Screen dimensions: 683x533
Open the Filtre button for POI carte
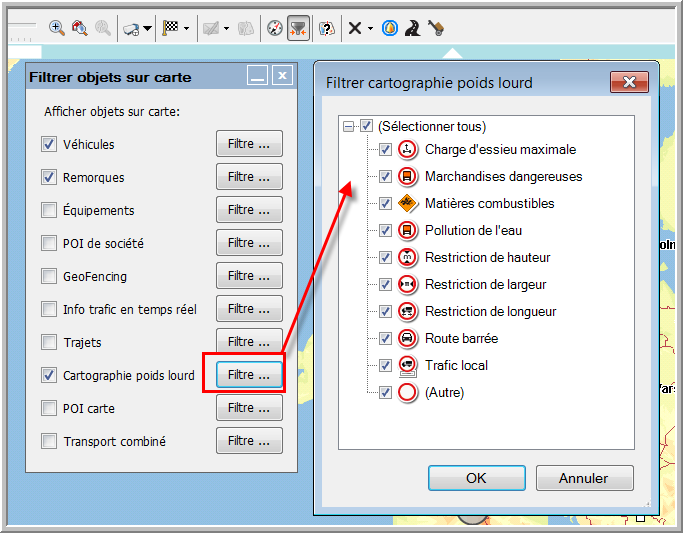pyautogui.click(x=249, y=408)
